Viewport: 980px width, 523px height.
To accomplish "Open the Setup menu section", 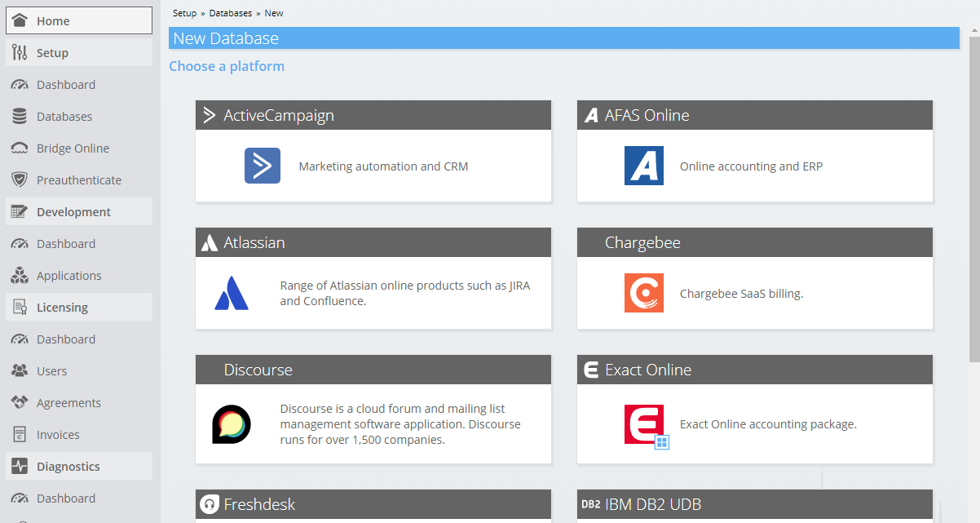I will tap(79, 52).
